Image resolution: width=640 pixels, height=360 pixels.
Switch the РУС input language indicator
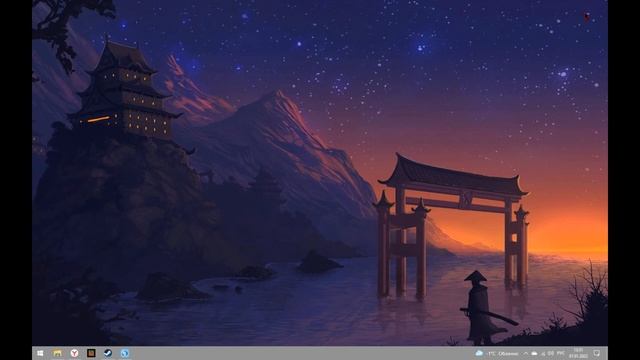[x=561, y=353]
